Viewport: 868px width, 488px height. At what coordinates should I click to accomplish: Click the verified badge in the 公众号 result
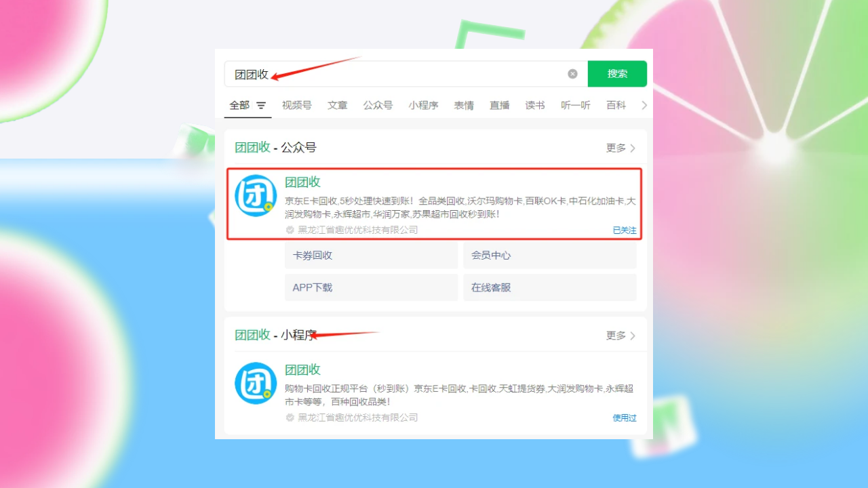coord(290,230)
